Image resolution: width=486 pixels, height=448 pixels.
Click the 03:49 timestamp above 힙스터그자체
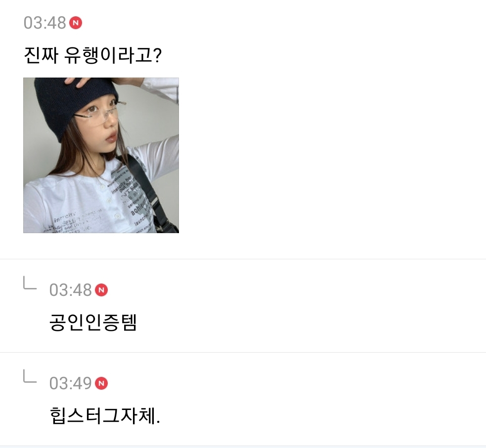[x=70, y=383]
